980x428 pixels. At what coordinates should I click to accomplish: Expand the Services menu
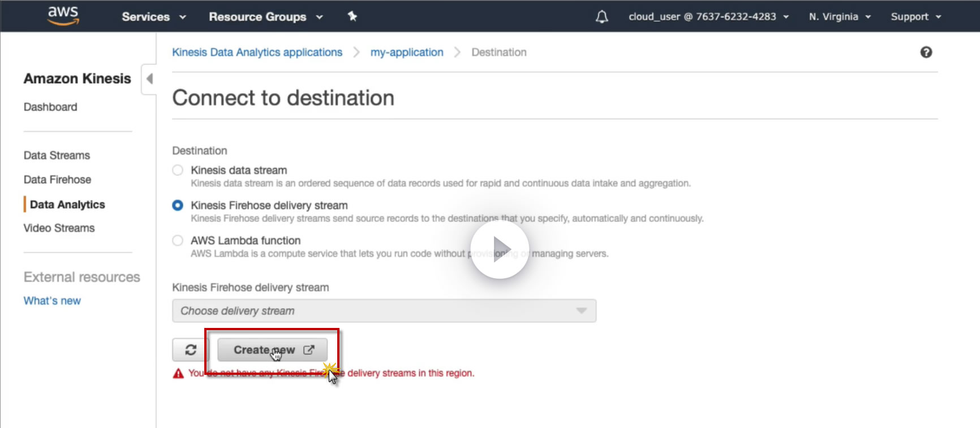(154, 17)
